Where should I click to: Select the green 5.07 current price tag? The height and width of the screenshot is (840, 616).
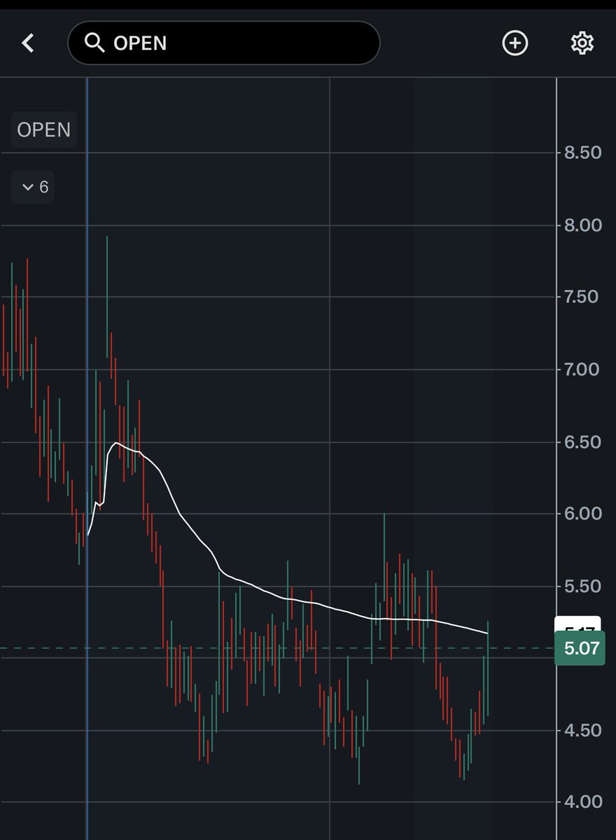click(x=580, y=648)
